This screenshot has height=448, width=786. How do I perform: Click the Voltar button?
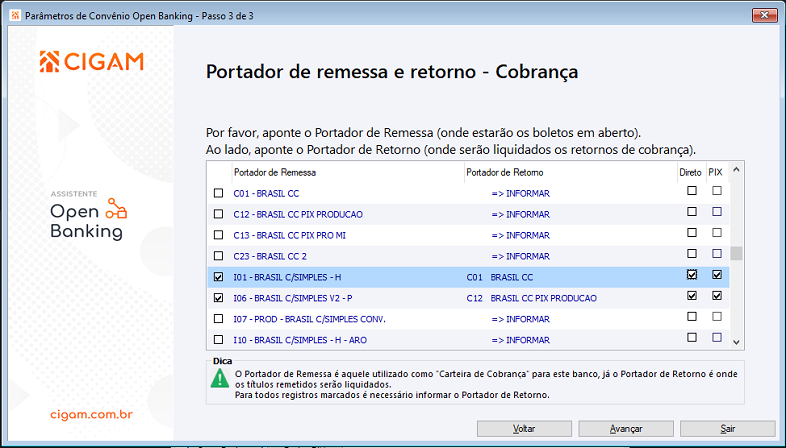(x=524, y=428)
